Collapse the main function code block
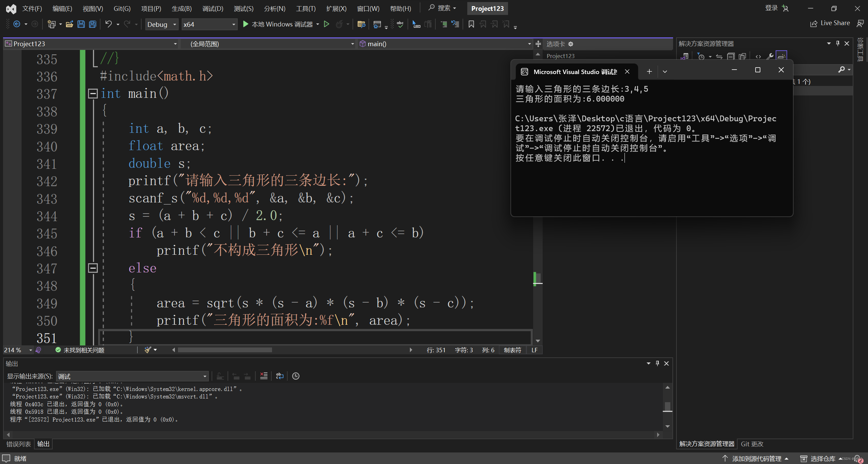868x464 pixels. coord(93,93)
